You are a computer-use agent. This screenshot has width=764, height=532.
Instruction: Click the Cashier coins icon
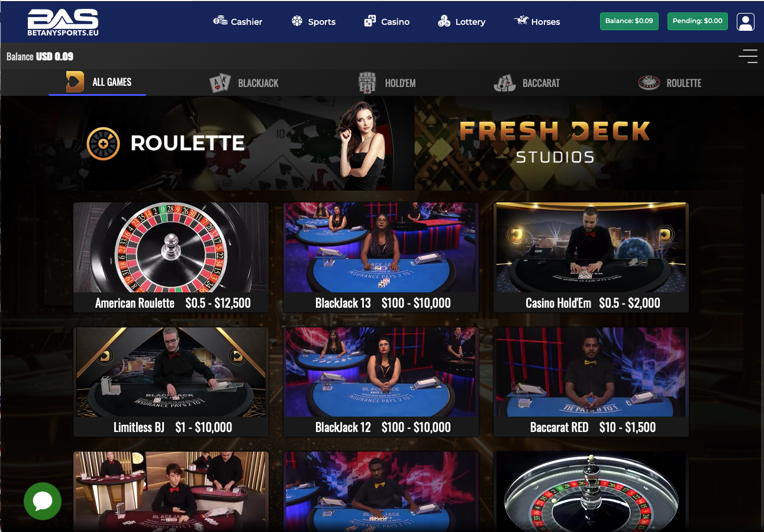pyautogui.click(x=221, y=21)
